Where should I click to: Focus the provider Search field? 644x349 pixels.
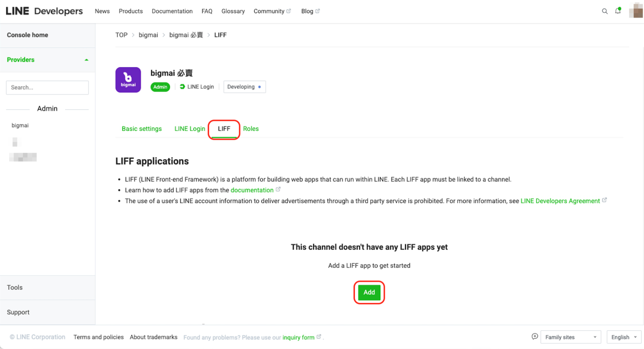point(47,88)
